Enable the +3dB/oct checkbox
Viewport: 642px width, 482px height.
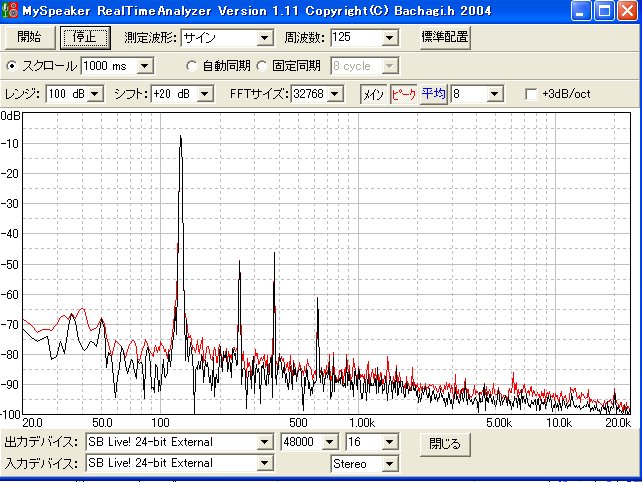(532, 94)
